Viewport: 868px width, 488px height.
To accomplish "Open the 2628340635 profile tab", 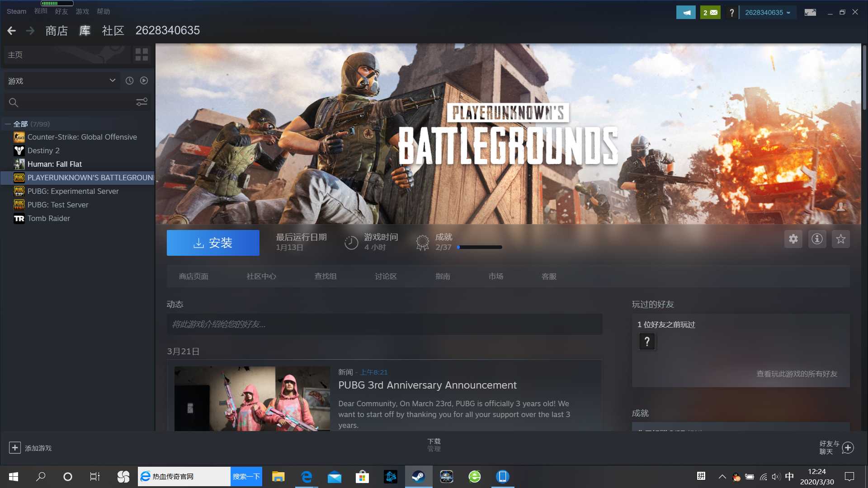I will 168,31.
